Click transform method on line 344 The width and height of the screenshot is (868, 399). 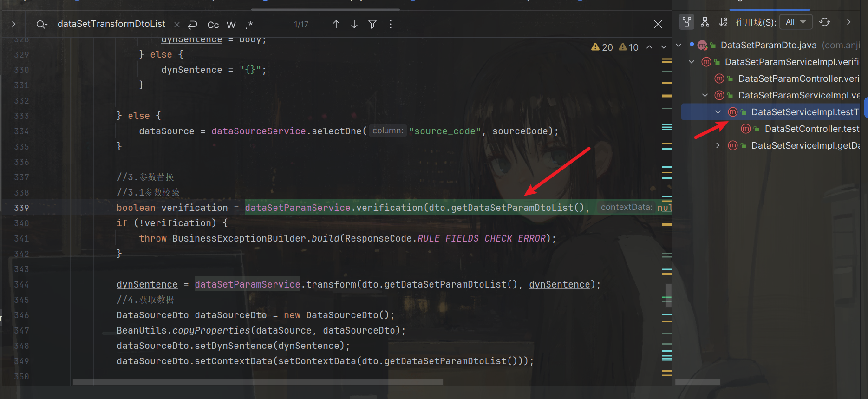tap(331, 284)
